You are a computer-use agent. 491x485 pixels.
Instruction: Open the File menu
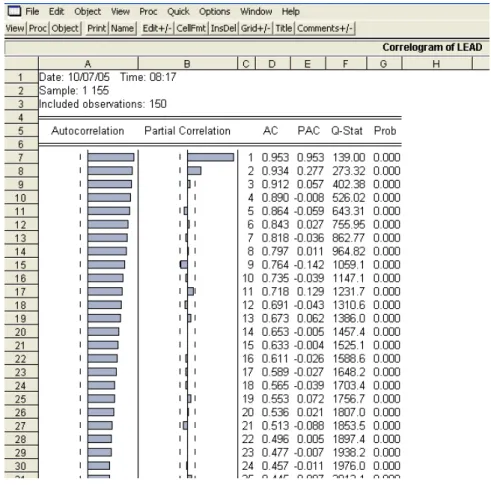pos(32,12)
